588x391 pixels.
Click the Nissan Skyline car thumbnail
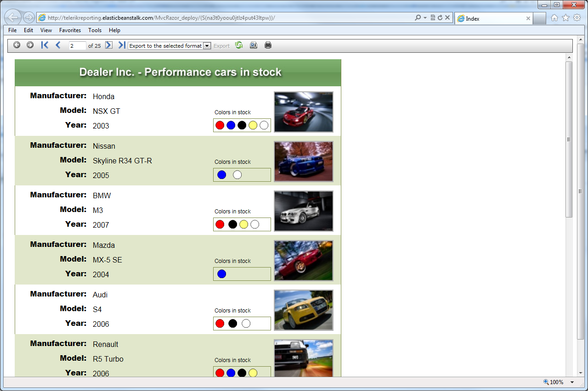coord(304,162)
